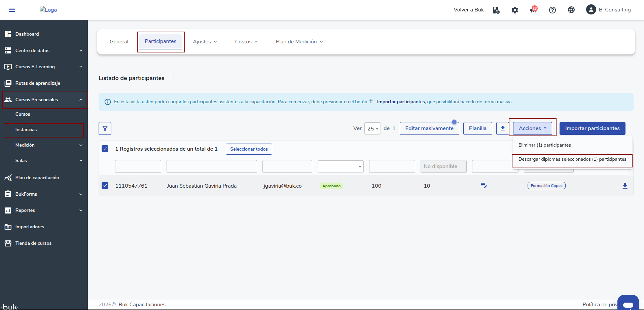Click Volver a Buk link
The height and width of the screenshot is (310, 644).
(x=468, y=10)
